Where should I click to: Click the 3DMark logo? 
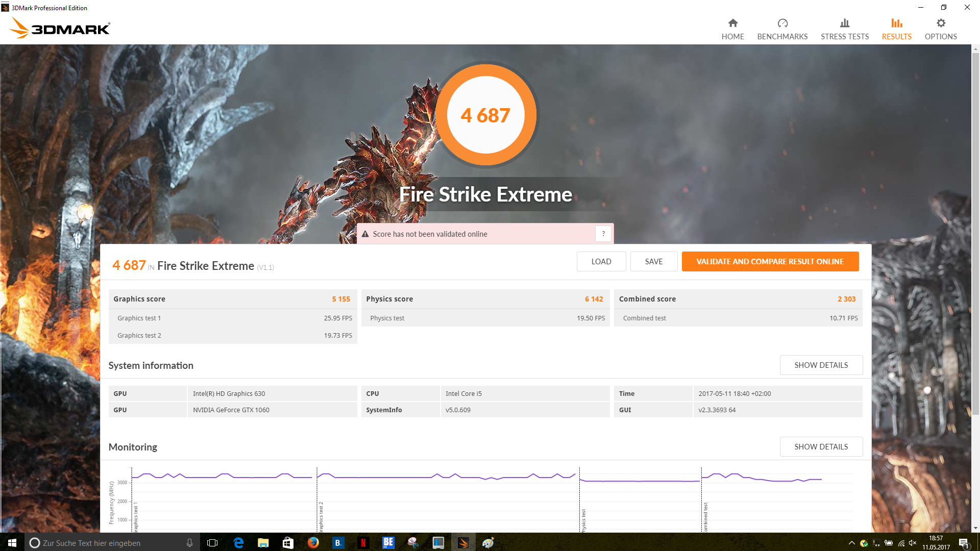60,28
